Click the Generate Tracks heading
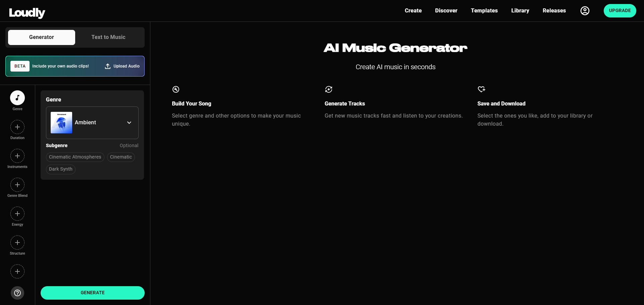 pyautogui.click(x=345, y=103)
